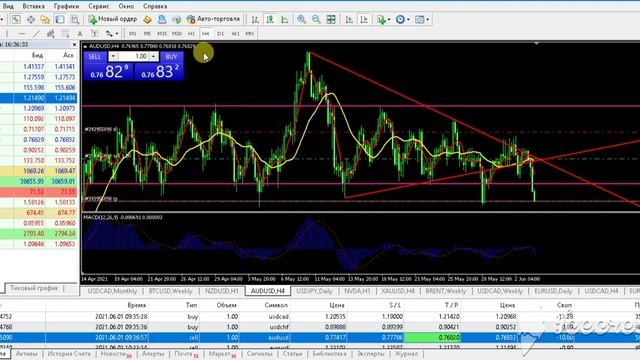This screenshot has height=360, width=640.
Task: Open the Окно menu
Action: click(x=126, y=6)
